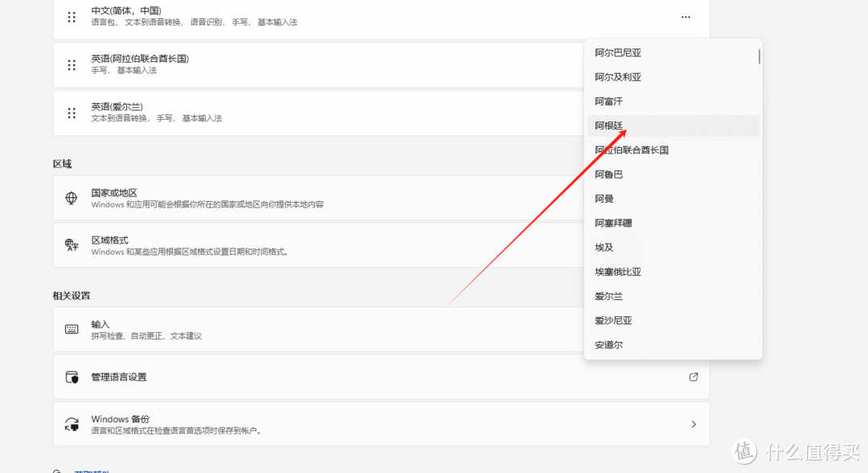Open the ... options menu for 中文(简体，中国)
The image size is (868, 473).
point(686,16)
